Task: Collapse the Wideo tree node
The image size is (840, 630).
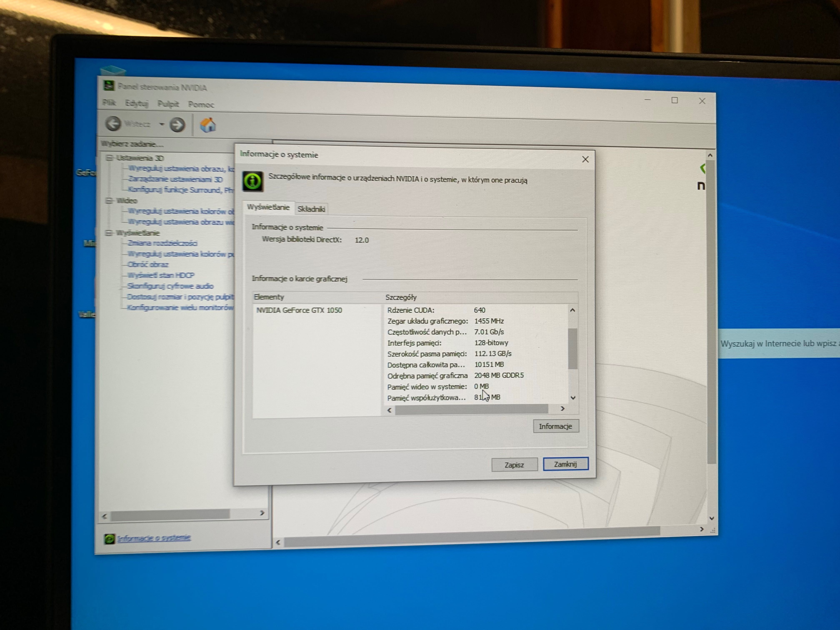Action: (109, 200)
